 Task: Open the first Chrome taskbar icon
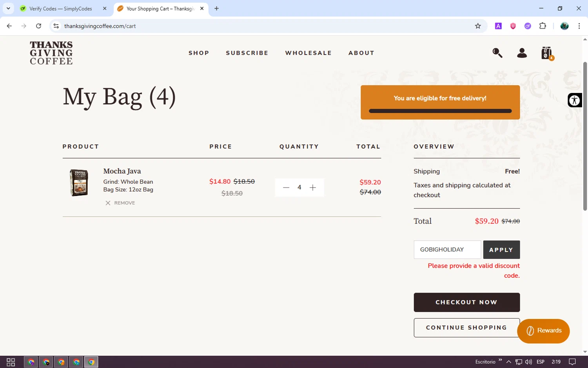click(31, 362)
